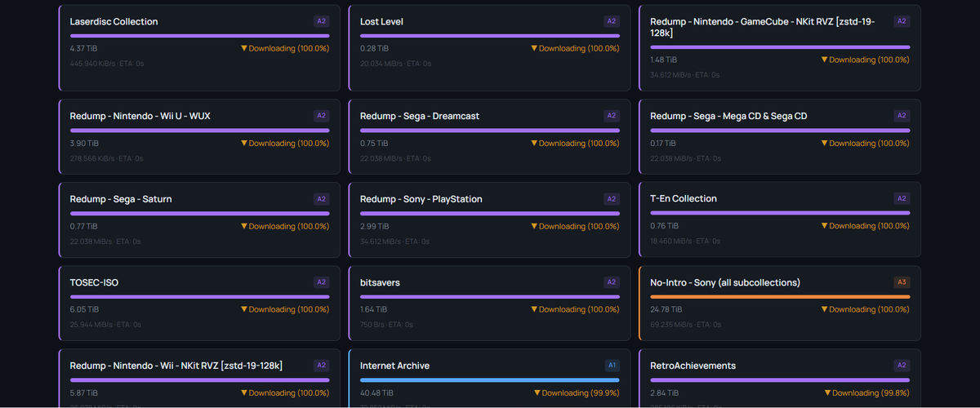
Task: Select the 278.566 KiB/s speed line
Action: (106, 158)
